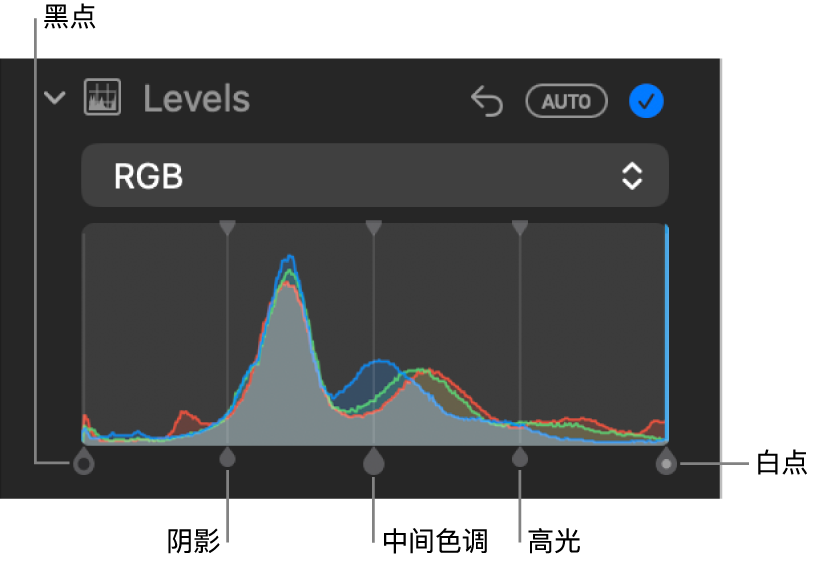Select the highlights bottom handle
814x564 pixels.
[520, 458]
